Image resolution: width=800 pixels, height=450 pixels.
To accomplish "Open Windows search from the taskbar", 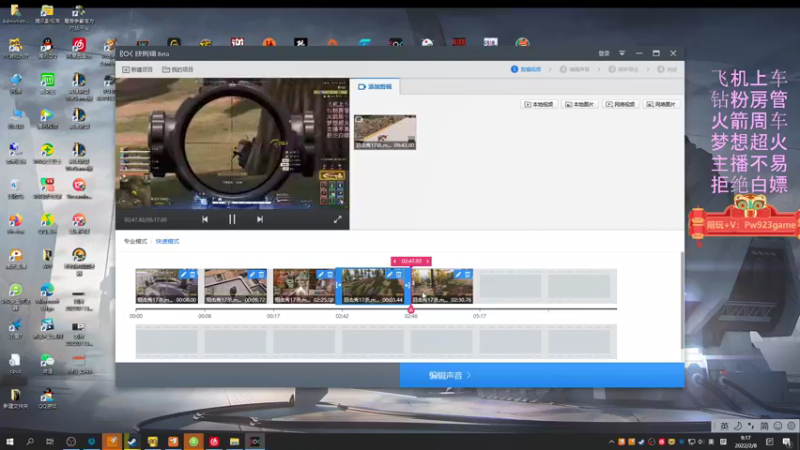I will (x=30, y=441).
